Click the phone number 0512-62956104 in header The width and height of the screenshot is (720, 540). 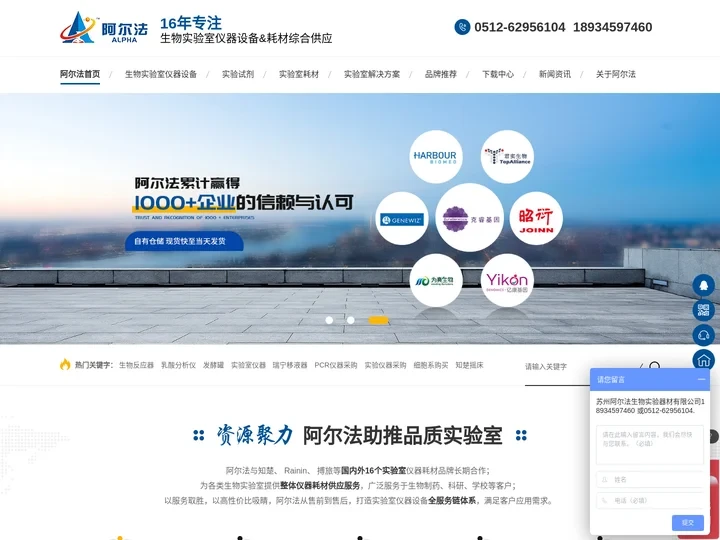point(520,27)
